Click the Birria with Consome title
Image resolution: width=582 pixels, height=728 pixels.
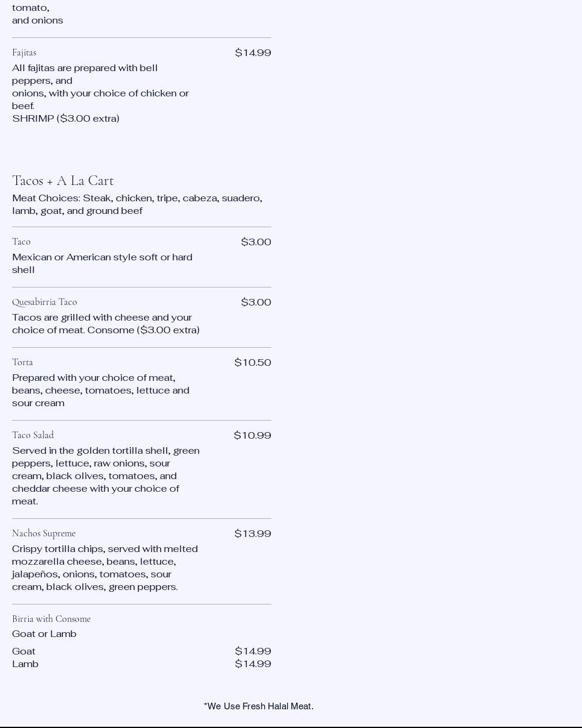click(51, 619)
